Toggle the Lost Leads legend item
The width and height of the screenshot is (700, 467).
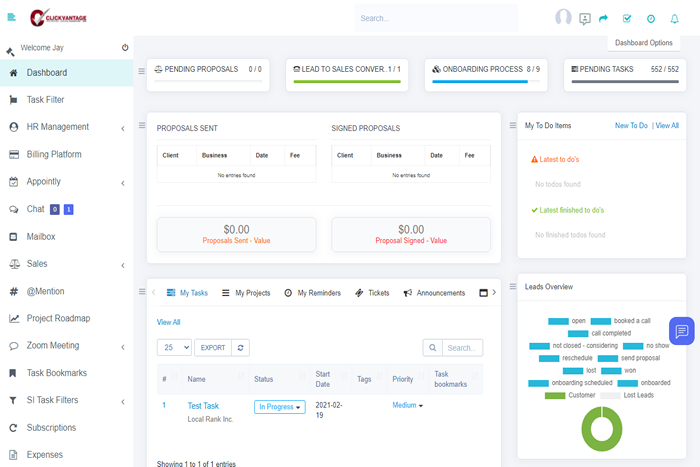[627, 395]
